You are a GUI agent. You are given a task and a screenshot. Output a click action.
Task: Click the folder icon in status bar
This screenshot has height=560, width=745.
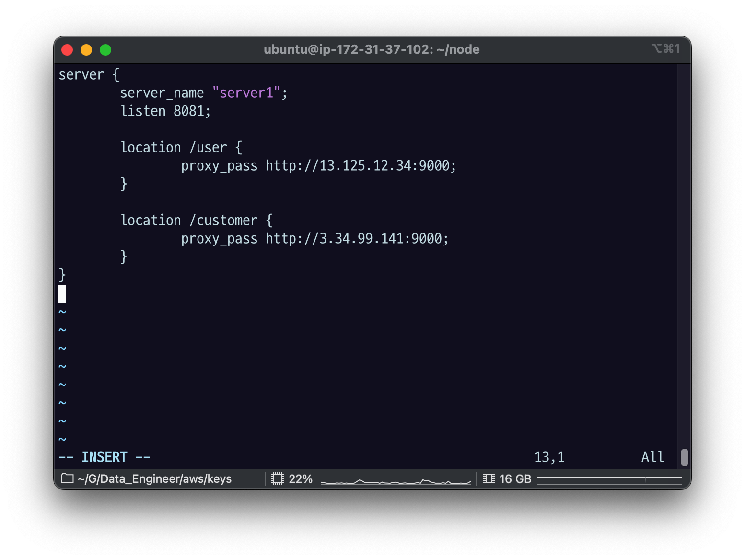coord(68,478)
